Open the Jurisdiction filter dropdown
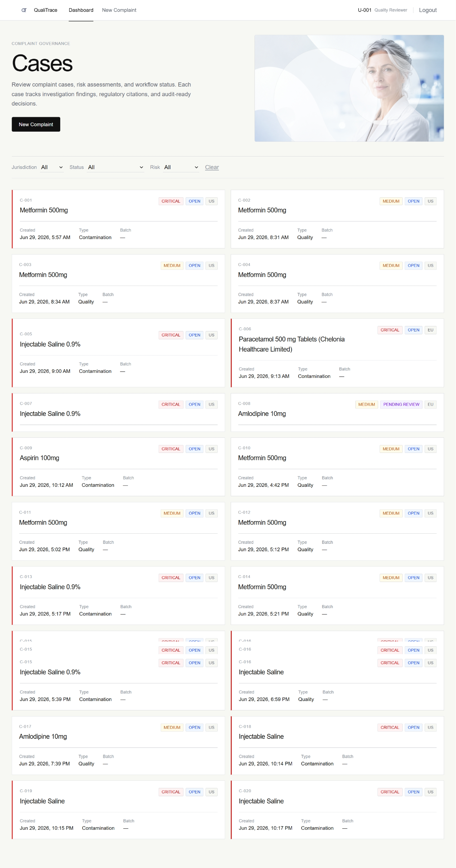The image size is (456, 868). (52, 167)
